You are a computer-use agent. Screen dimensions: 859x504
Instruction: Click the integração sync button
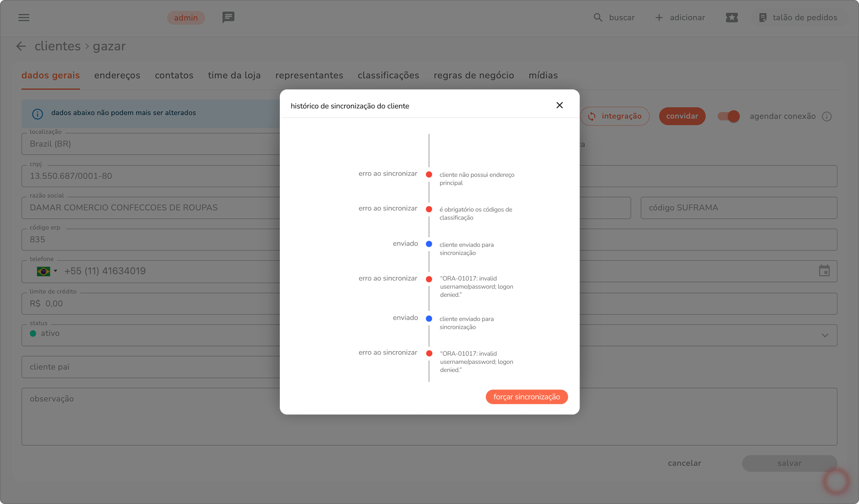tap(615, 116)
